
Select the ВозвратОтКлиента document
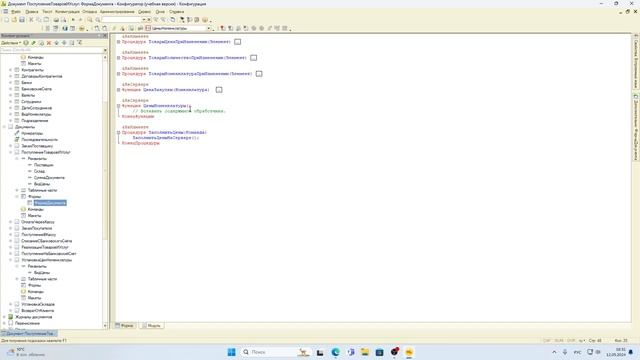point(38,311)
